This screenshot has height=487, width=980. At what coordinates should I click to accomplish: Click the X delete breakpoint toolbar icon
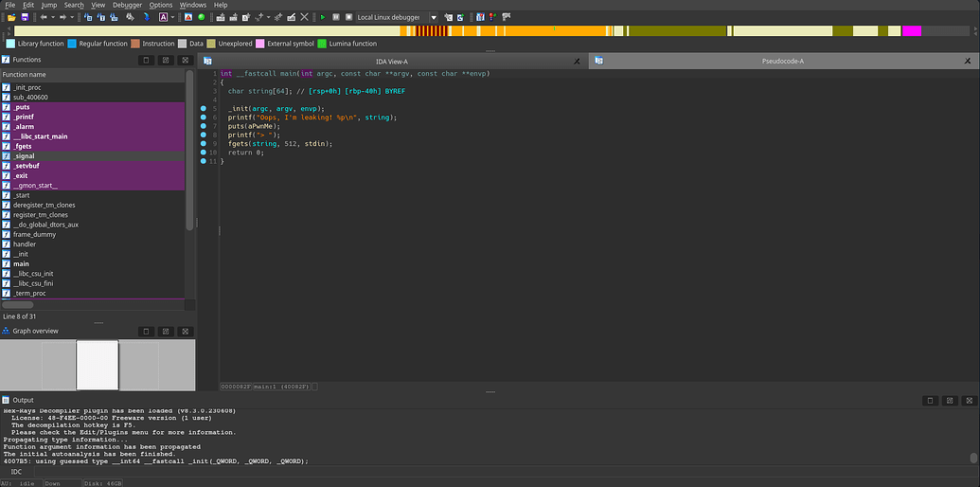pos(304,17)
